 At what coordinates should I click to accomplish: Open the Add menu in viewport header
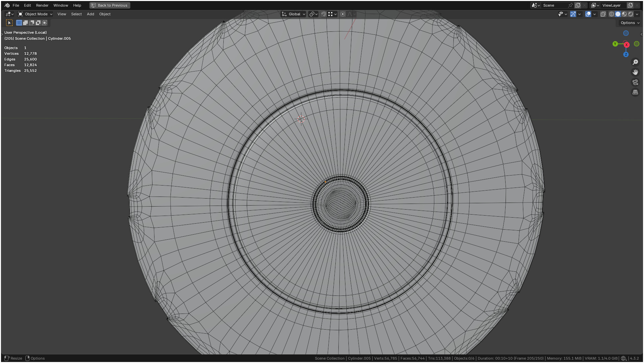90,14
